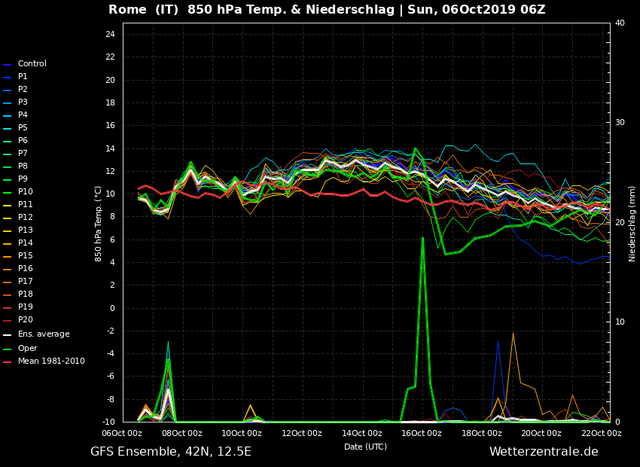The height and width of the screenshot is (467, 640).
Task: Click the 30 precipitation axis value
Action: pyautogui.click(x=620, y=122)
